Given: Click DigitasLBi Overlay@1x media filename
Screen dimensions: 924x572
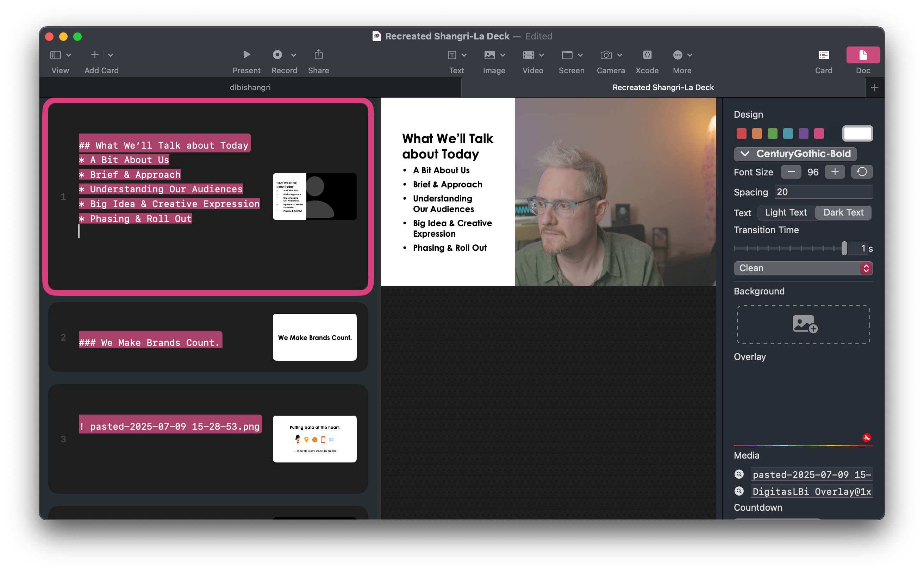Looking at the screenshot, I should pyautogui.click(x=811, y=491).
